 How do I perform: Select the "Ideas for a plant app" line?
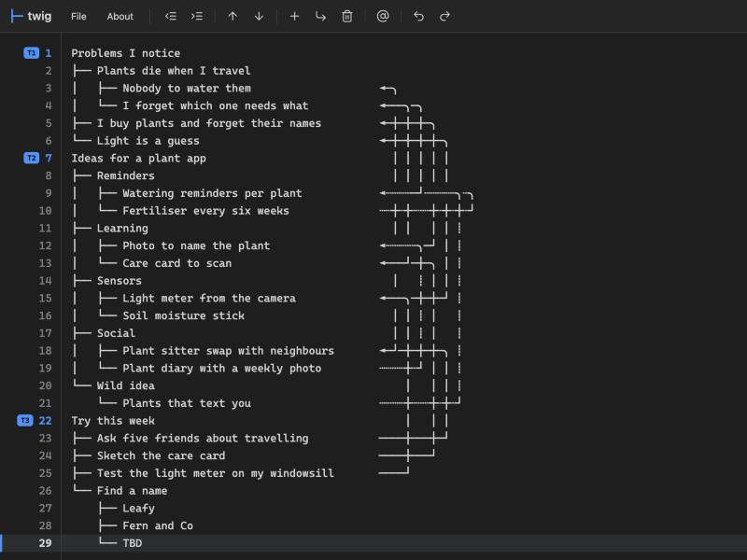(x=138, y=158)
